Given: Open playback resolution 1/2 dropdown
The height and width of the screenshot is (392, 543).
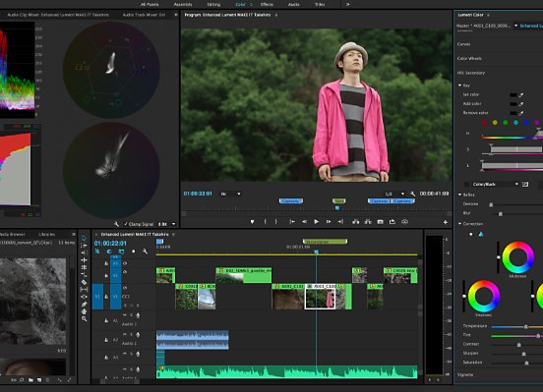Looking at the screenshot, I should tap(394, 194).
